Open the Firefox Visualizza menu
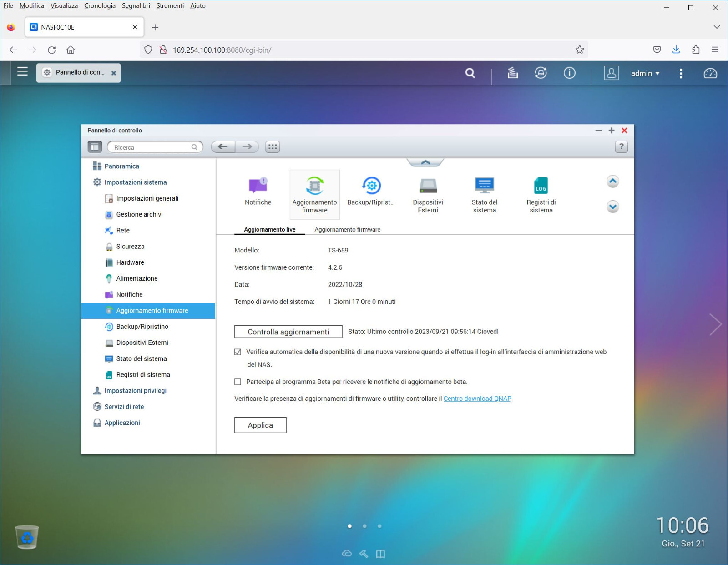This screenshot has height=565, width=728. 64,5
